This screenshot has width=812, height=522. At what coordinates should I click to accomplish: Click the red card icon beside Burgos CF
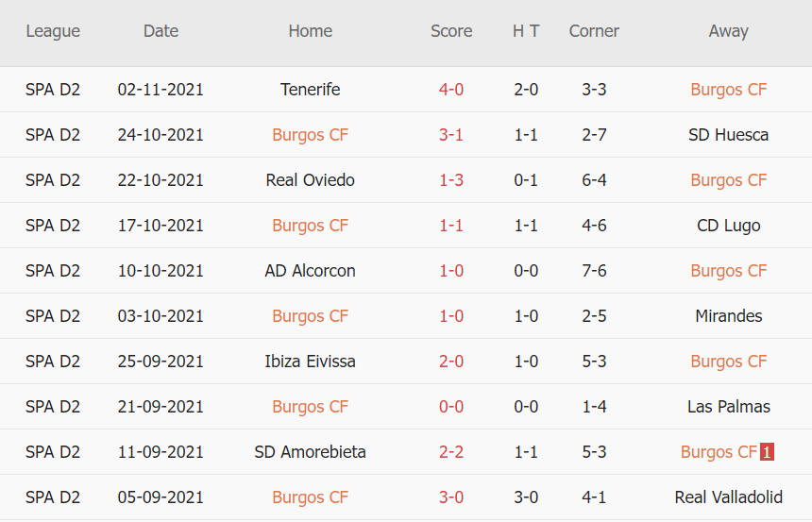(767, 452)
